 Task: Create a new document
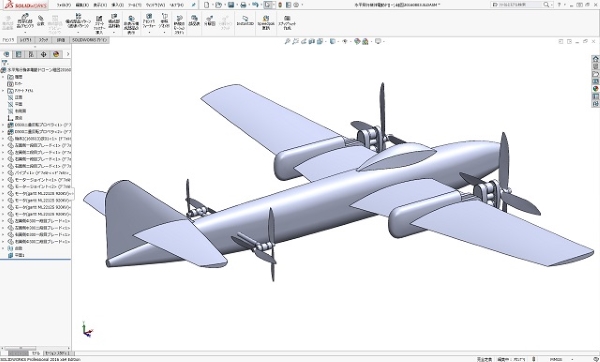(x=207, y=5)
